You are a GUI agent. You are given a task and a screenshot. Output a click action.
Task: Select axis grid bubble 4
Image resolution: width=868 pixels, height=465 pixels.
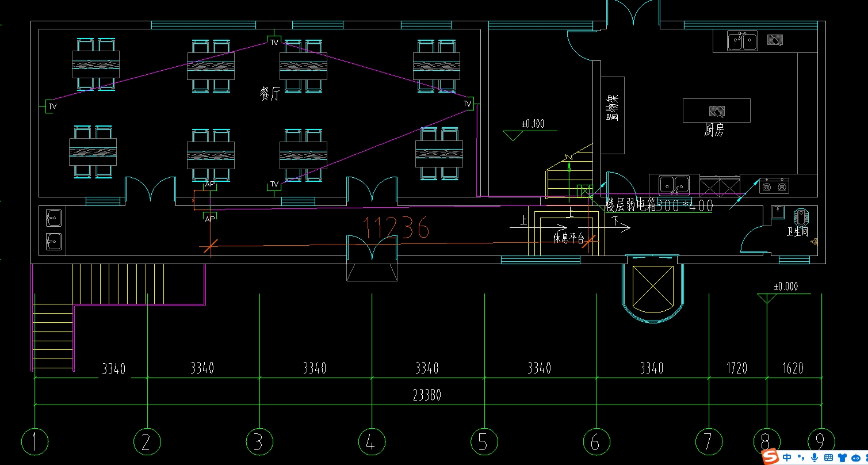pyautogui.click(x=372, y=442)
